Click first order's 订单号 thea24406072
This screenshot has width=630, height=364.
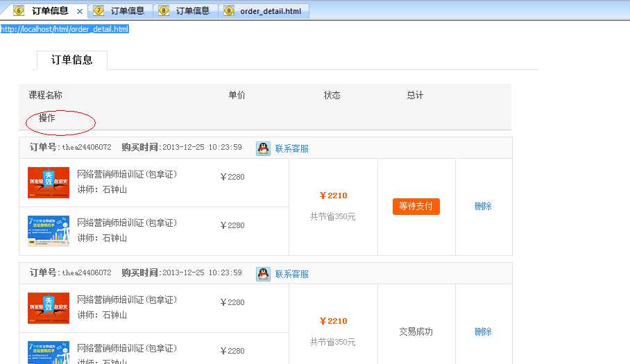[x=70, y=147]
